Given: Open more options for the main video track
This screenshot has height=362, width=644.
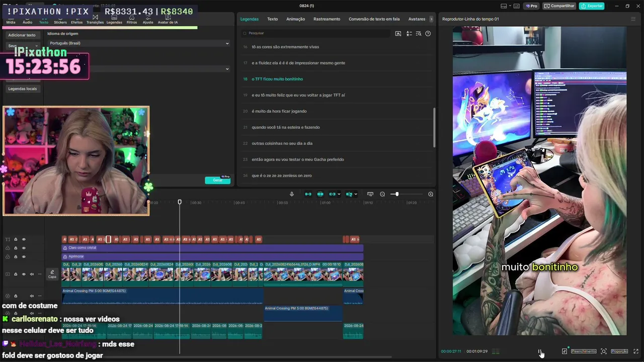Looking at the screenshot, I should (x=40, y=274).
